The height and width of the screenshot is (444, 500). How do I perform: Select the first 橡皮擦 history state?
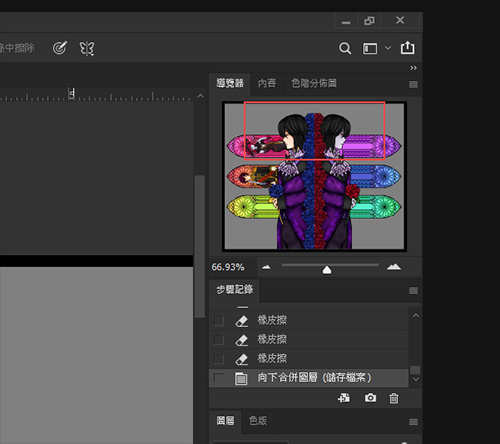coord(308,320)
